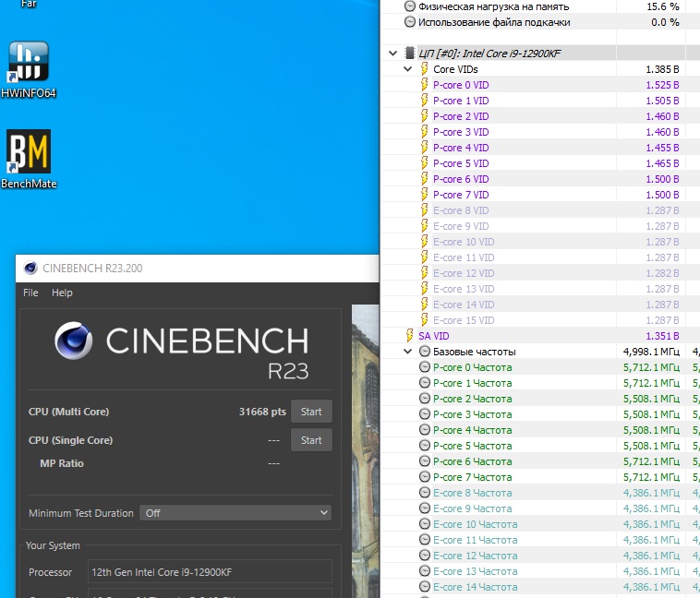
Task: Start the CPU (Single Core) test
Action: [x=311, y=440]
